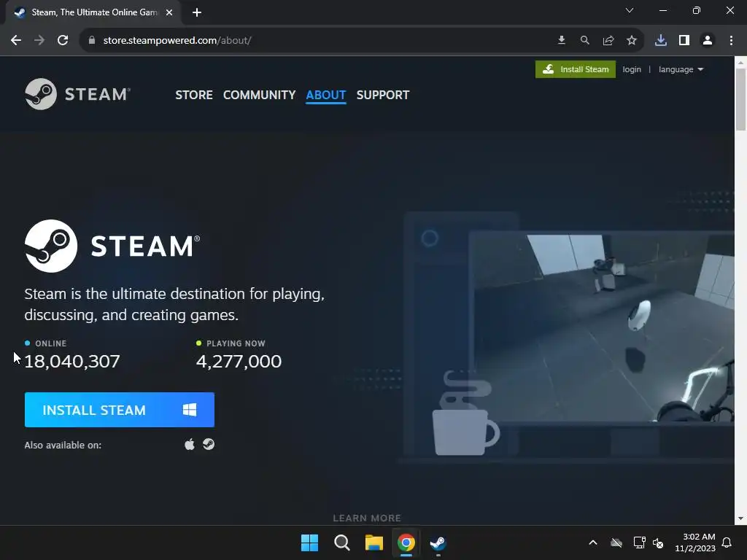Image resolution: width=747 pixels, height=560 pixels.
Task: Open the Windows Start menu
Action: 309,542
